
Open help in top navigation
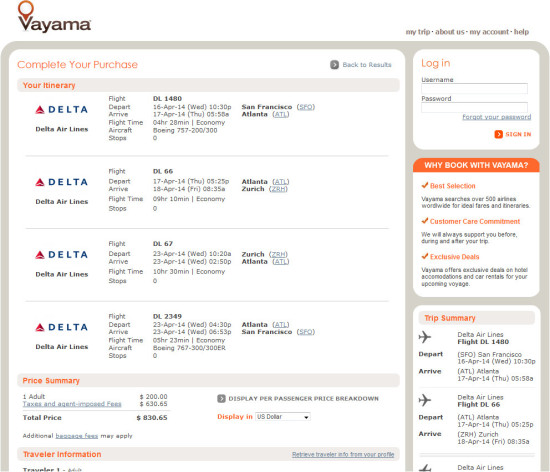(521, 32)
